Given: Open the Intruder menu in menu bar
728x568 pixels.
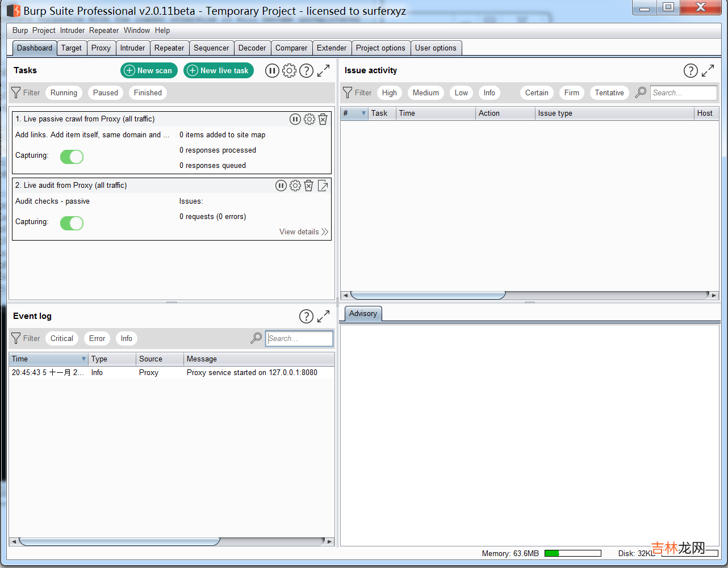Looking at the screenshot, I should (x=72, y=31).
